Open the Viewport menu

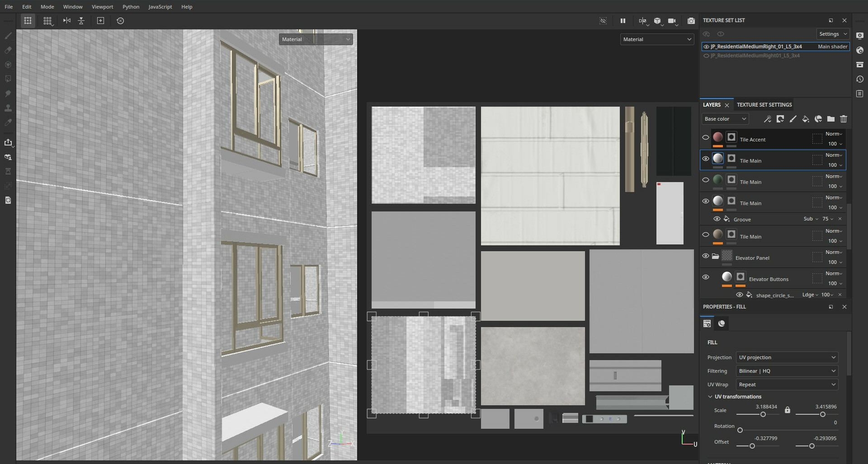(102, 7)
